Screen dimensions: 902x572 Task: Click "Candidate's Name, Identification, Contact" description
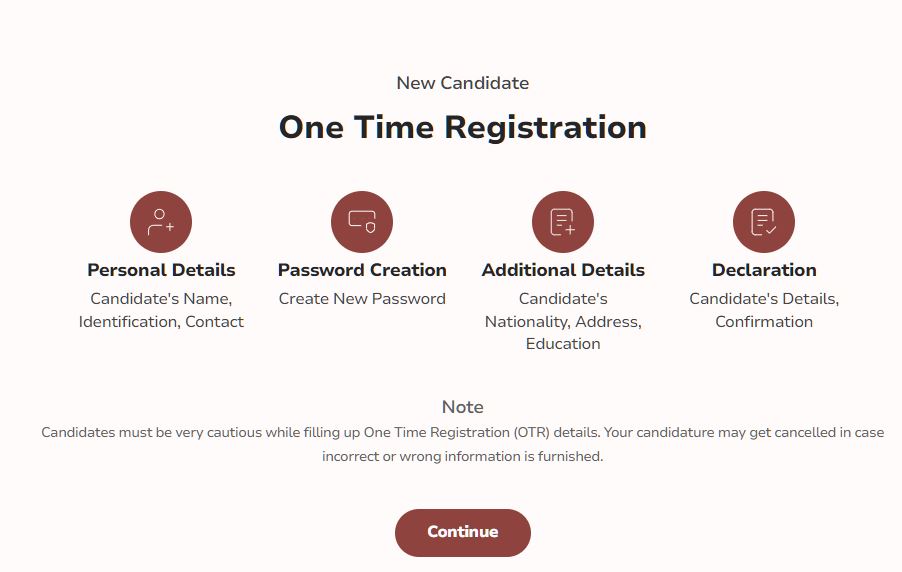[x=161, y=310]
